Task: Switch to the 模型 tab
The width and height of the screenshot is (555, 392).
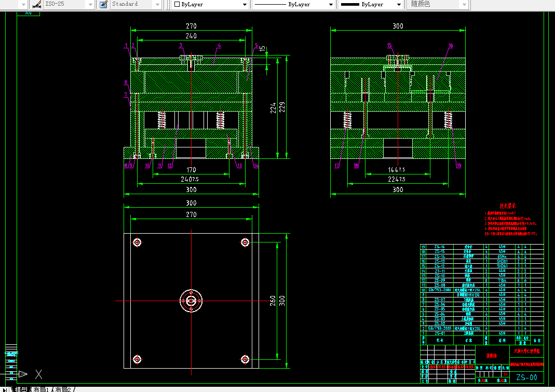Action: pos(21,389)
